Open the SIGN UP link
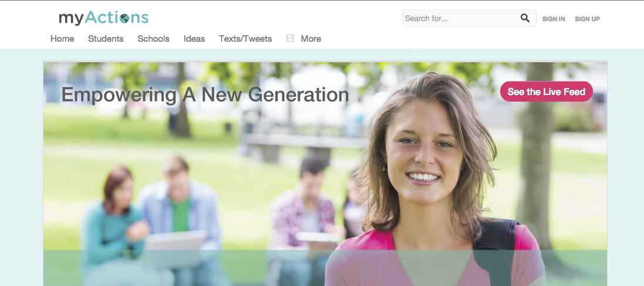Viewport: 644px width, 286px height. [587, 19]
